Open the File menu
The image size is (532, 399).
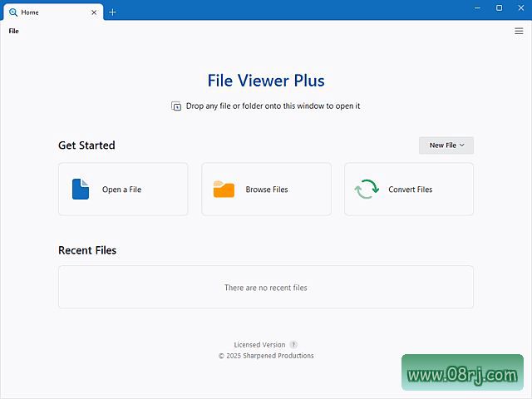13,31
